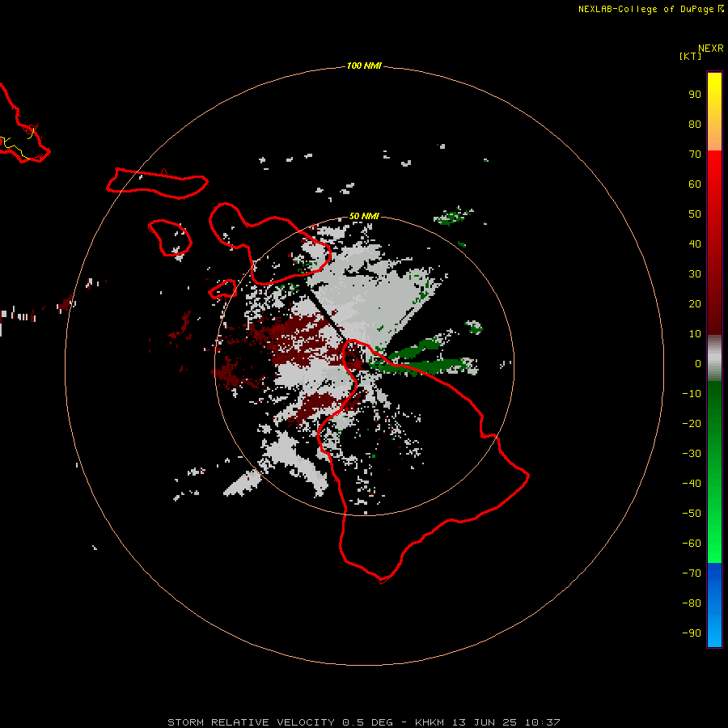This screenshot has width=728, height=728.
Task: Click the -40 value on velocity scale
Action: [692, 484]
